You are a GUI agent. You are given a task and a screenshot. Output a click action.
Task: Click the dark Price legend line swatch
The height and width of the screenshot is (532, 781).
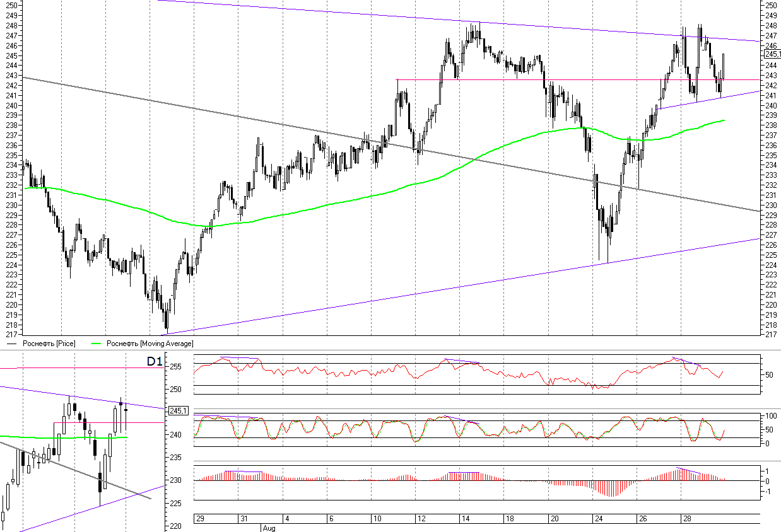tap(12, 344)
